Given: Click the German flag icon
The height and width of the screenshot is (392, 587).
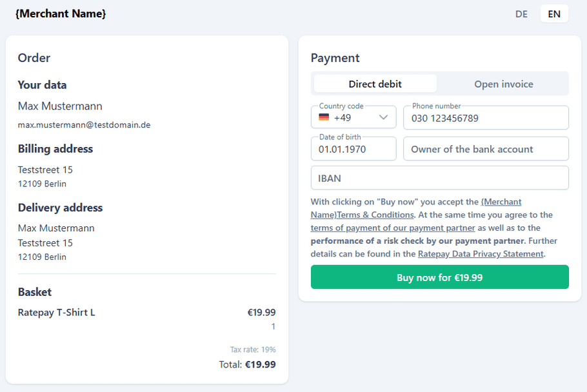Looking at the screenshot, I should (324, 117).
